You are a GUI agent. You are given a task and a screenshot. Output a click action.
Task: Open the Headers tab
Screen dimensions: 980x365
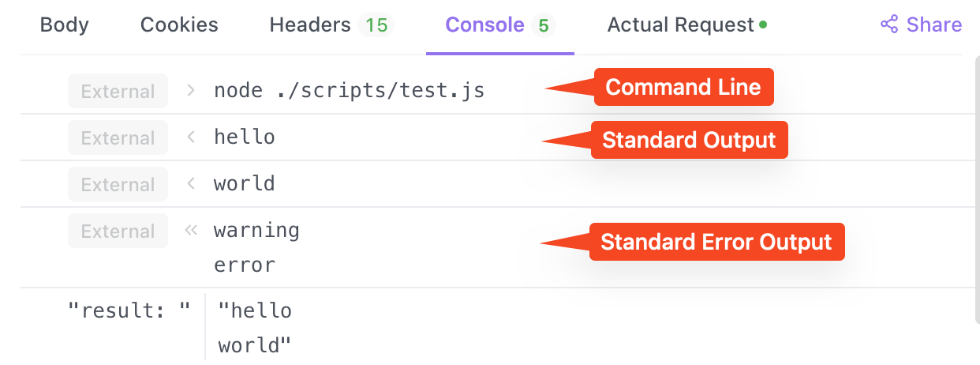(x=331, y=25)
